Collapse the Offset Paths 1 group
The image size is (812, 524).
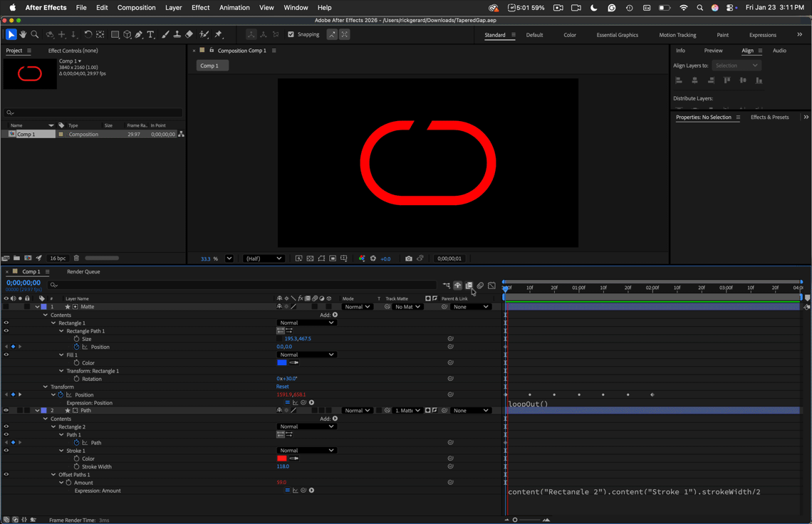coord(53,474)
